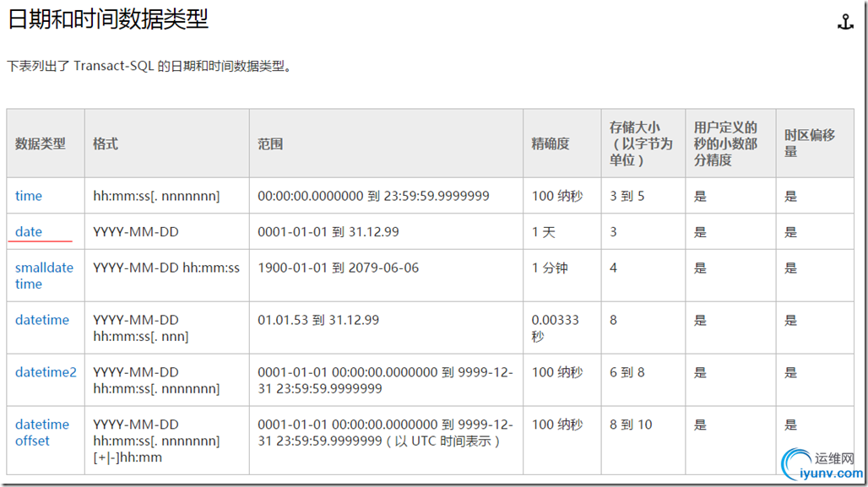Image resolution: width=868 pixels, height=487 pixels.
Task: Open the underlined date data type link
Action: [x=29, y=231]
